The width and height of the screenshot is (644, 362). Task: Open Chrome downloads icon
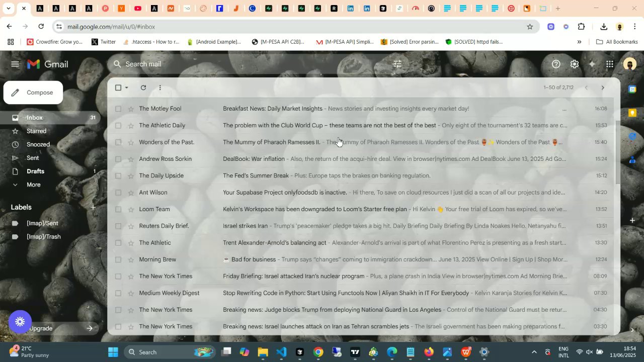click(604, 27)
